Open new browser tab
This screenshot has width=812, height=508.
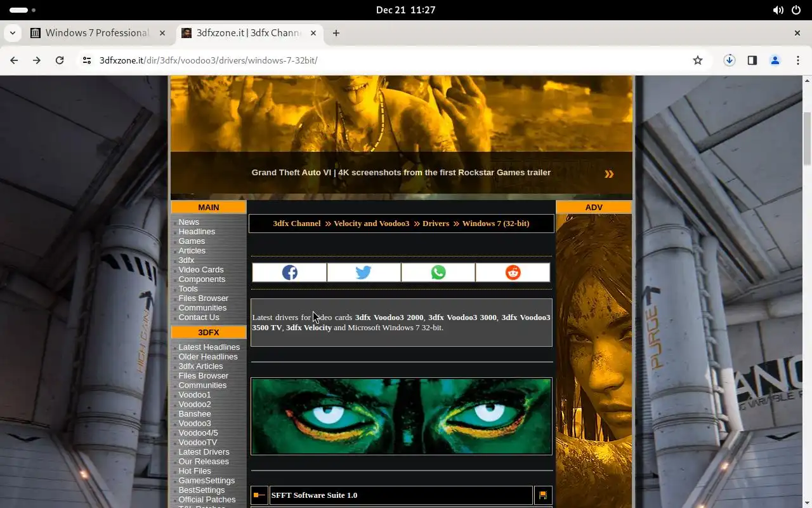coord(336,33)
